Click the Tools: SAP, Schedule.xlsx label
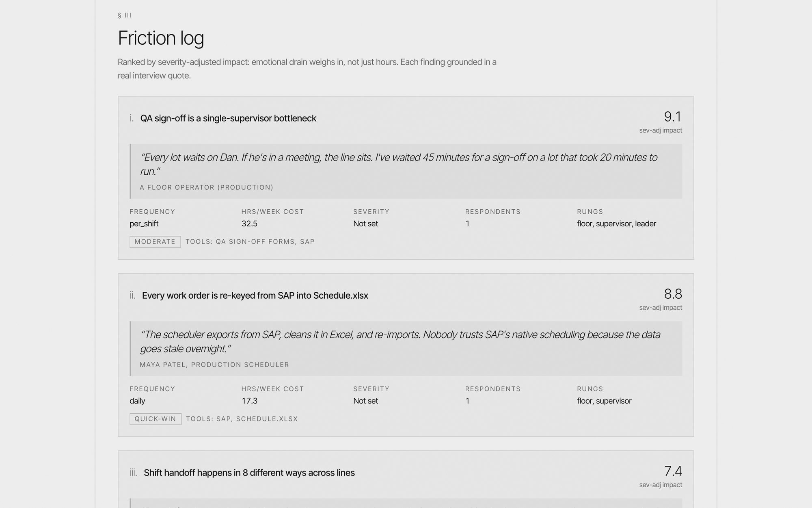This screenshot has height=508, width=812. click(242, 419)
